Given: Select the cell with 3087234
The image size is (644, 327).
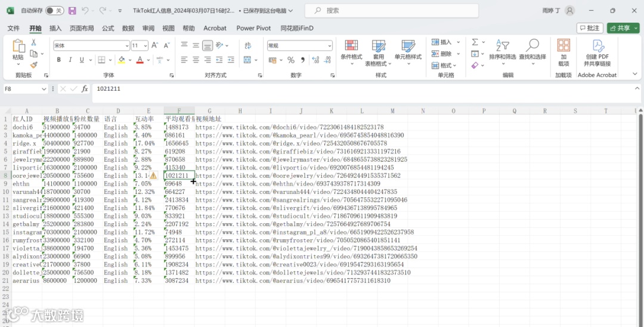Looking at the screenshot, I should pos(179,280).
